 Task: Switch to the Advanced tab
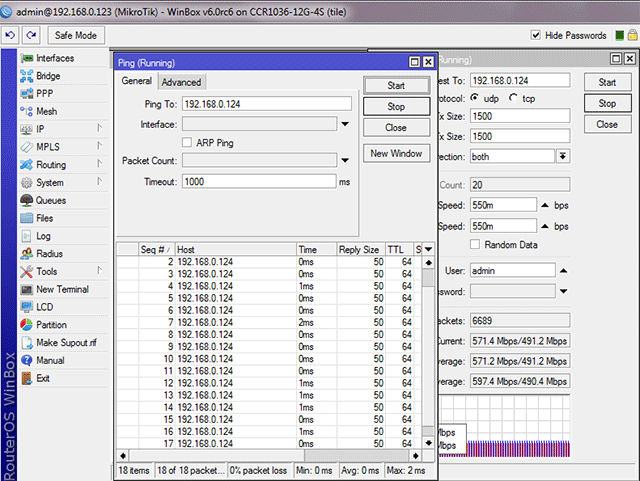[181, 82]
